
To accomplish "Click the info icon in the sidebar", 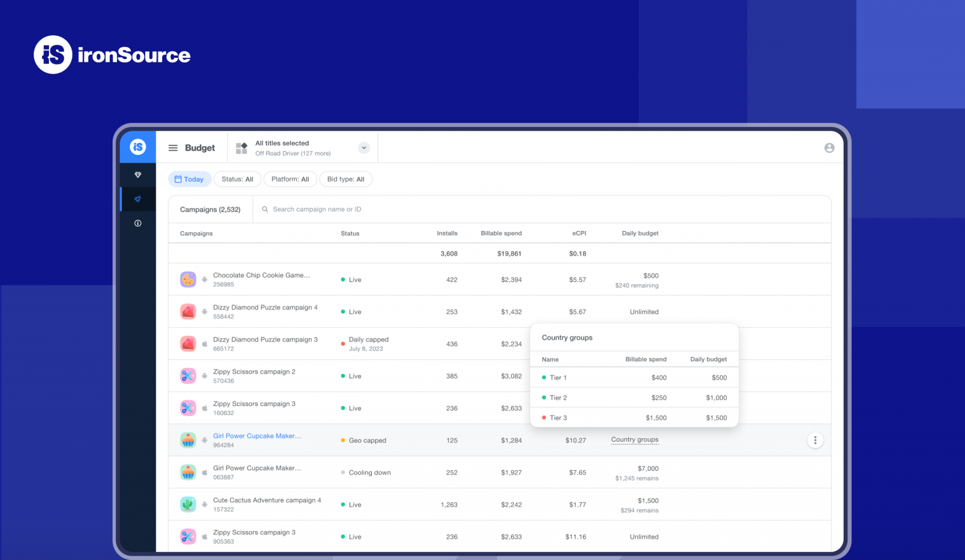I will click(138, 223).
